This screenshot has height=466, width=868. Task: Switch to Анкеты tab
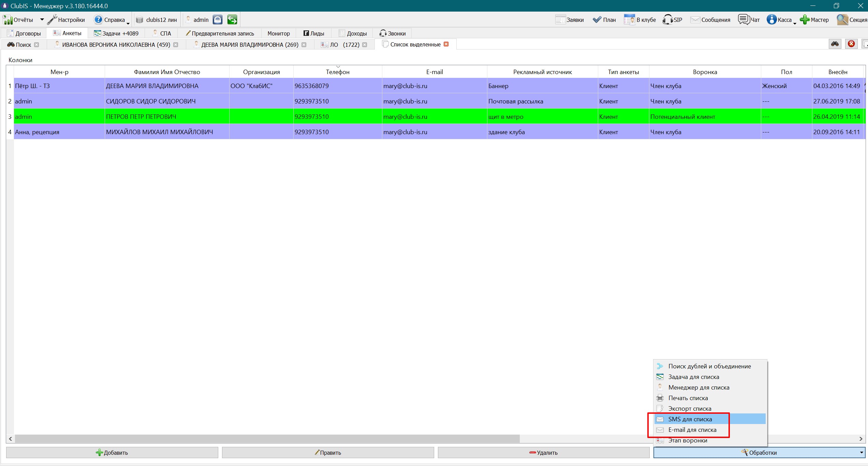(x=67, y=33)
